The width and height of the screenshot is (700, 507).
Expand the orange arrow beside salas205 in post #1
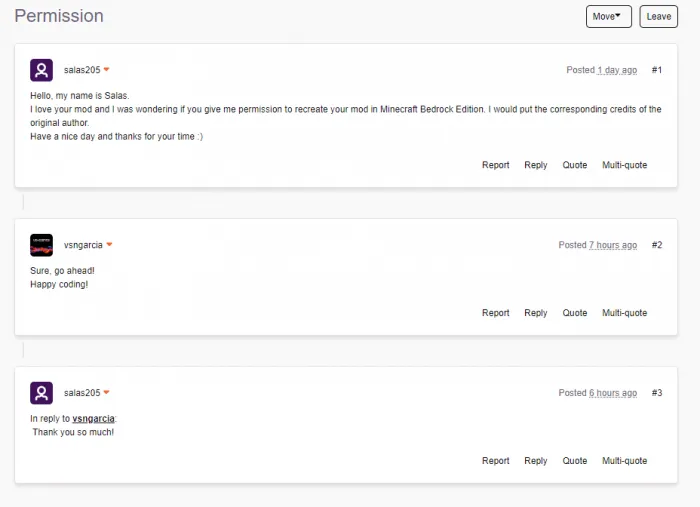point(106,70)
